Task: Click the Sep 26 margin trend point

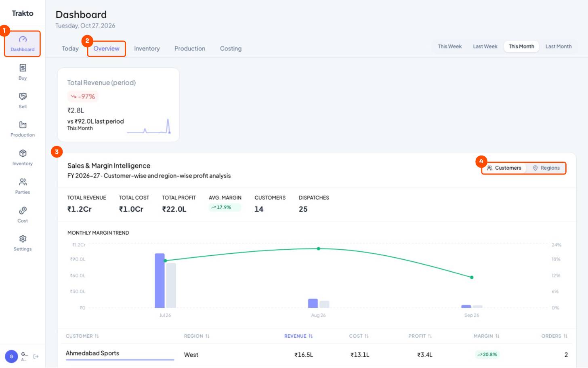Action: 472,278
